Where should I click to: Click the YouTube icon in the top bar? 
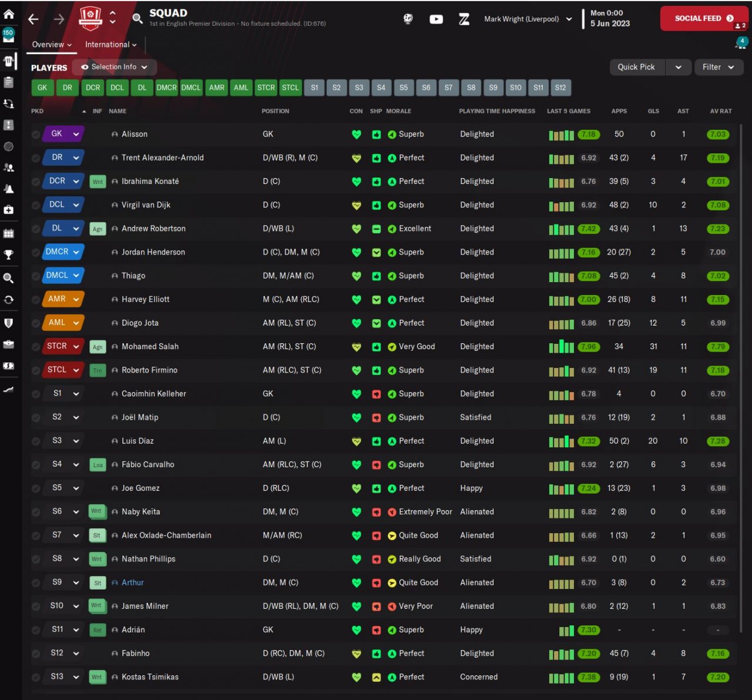(436, 19)
